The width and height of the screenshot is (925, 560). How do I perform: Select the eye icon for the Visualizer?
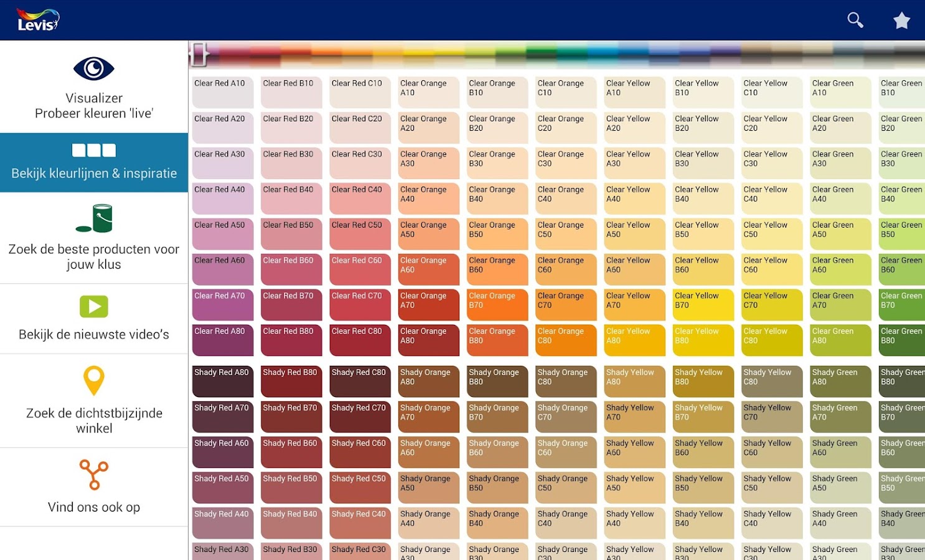coord(94,68)
